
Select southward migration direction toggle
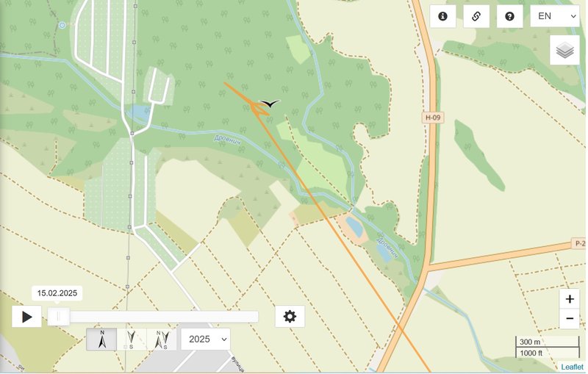tap(132, 339)
